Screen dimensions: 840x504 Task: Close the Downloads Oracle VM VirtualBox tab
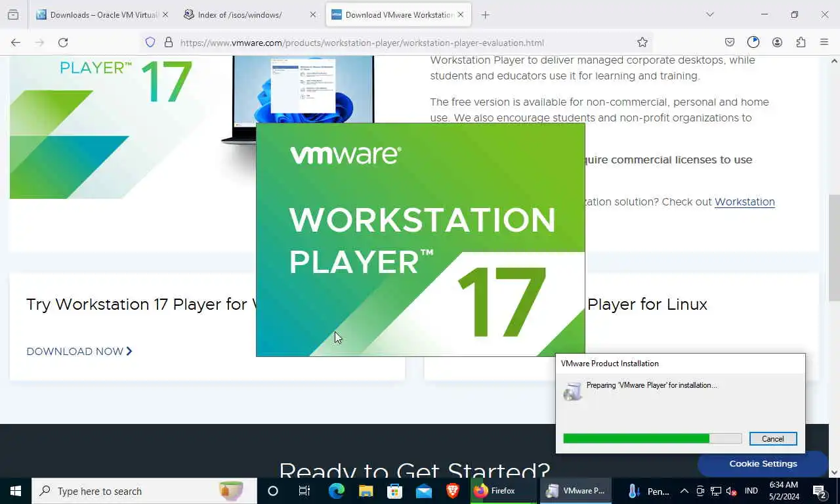(165, 14)
